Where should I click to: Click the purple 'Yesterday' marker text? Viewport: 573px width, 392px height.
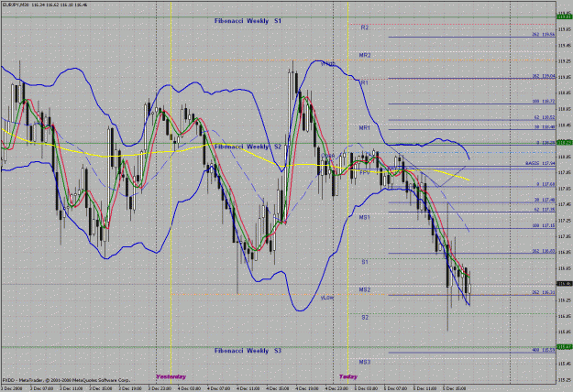click(x=171, y=376)
